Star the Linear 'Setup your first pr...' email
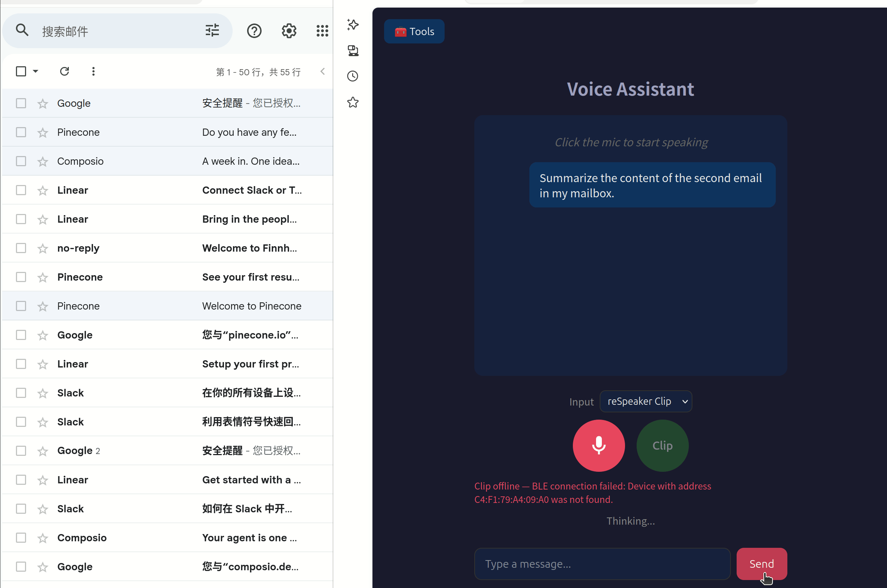The image size is (887, 588). [43, 364]
